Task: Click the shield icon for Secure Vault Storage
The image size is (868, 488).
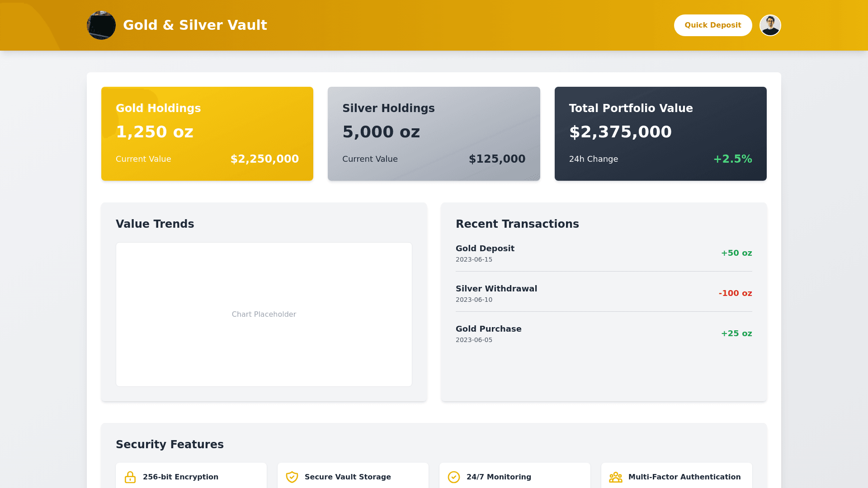Action: [x=292, y=477]
